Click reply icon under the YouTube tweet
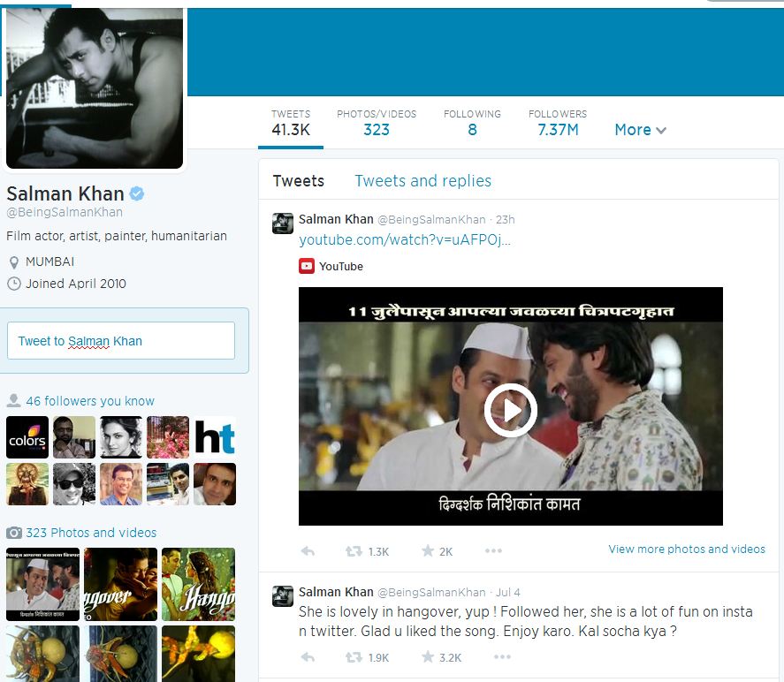Screen dimensions: 784x682 click(308, 551)
